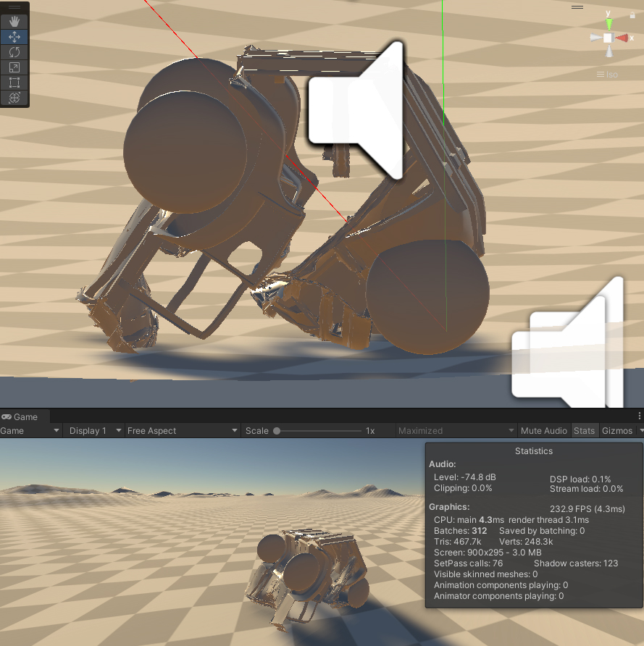Select the Rect tool
The width and height of the screenshot is (644, 646).
[14, 83]
